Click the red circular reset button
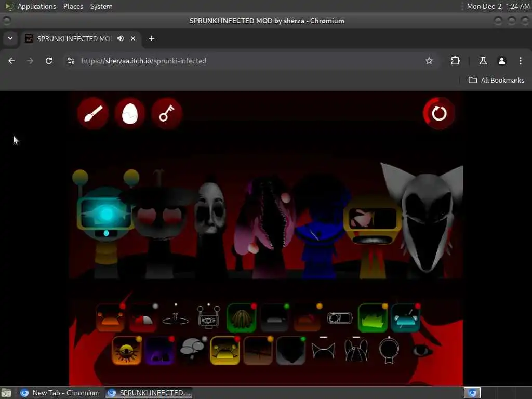This screenshot has width=532, height=399. coord(438,113)
